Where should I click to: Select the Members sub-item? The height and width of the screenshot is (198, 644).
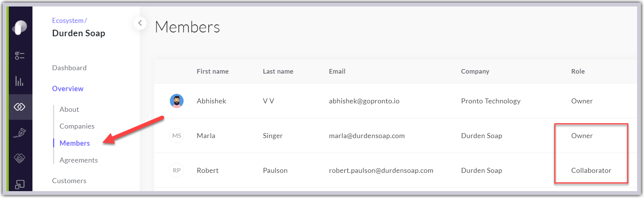tap(75, 143)
